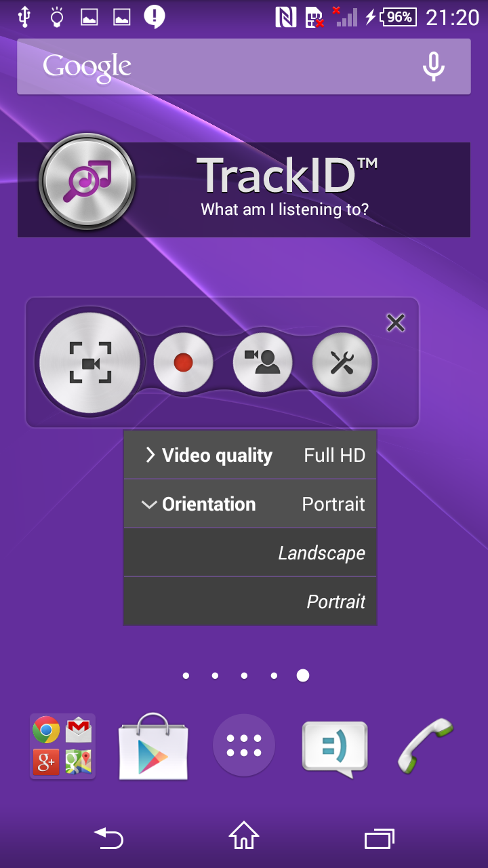
Task: Collapse the Orientation setting
Action: 249,504
